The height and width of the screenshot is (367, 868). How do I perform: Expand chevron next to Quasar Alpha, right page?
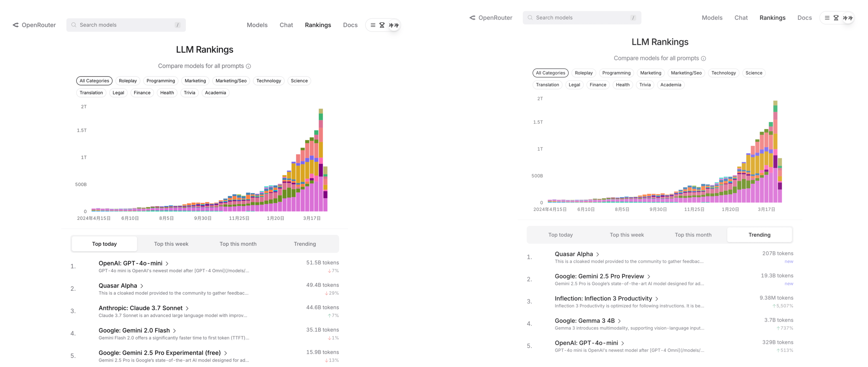coord(598,255)
